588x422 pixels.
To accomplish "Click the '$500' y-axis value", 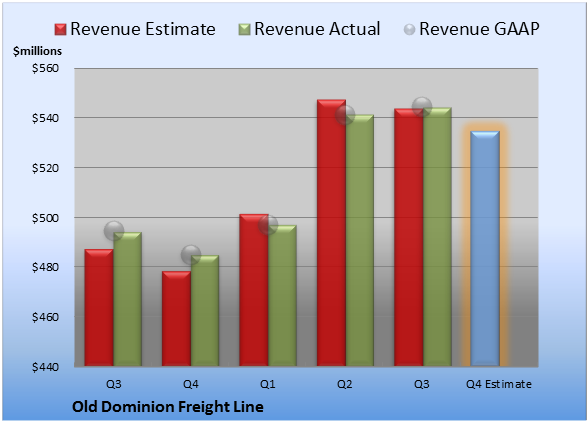I will coord(45,218).
